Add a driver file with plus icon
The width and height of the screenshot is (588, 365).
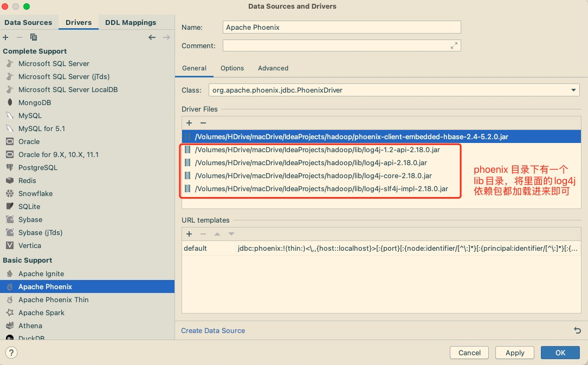click(x=189, y=123)
